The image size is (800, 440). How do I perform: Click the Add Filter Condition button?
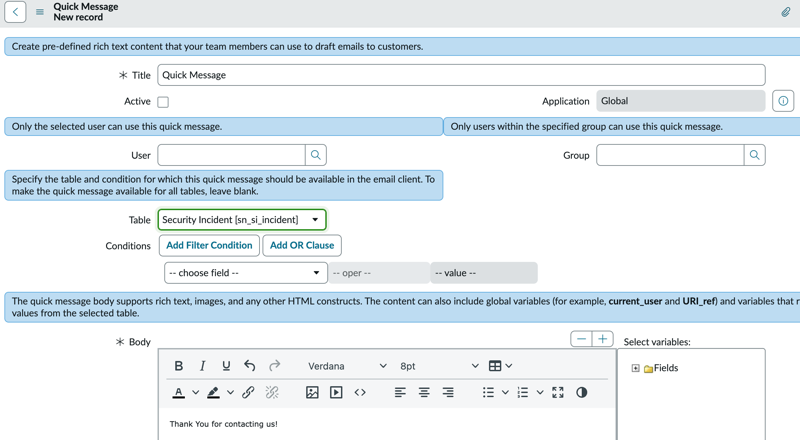coord(209,246)
